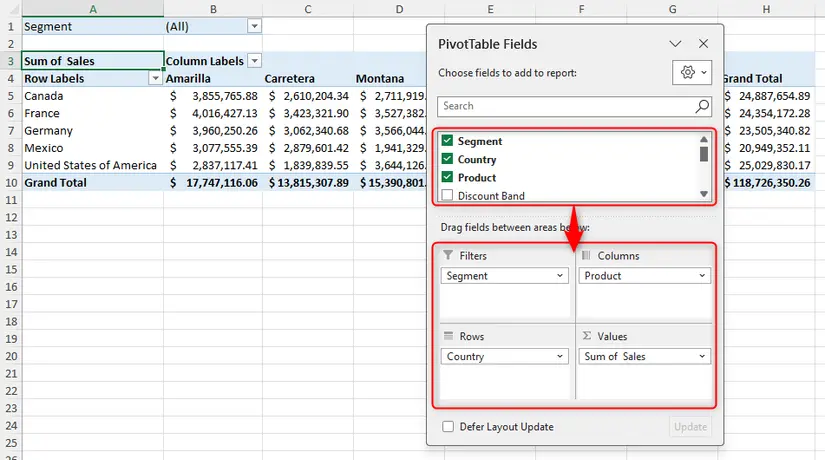Select the Canada grand total 24,887,654.89
Screen dimensions: 825x460
click(x=769, y=96)
